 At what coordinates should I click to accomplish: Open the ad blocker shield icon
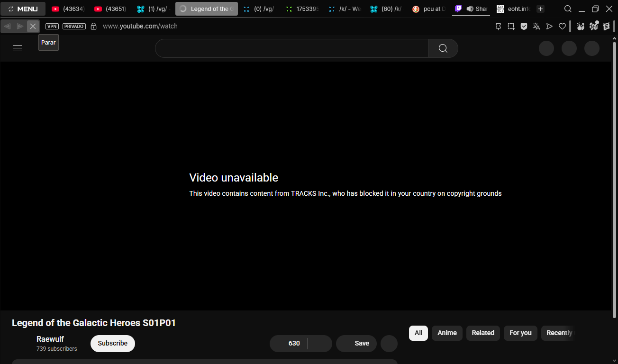(x=524, y=27)
